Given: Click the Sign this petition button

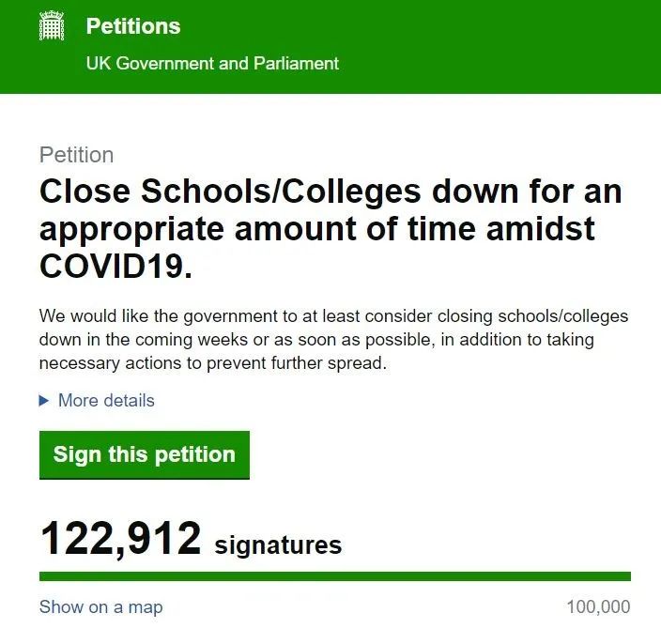Looking at the screenshot, I should pyautogui.click(x=145, y=454).
